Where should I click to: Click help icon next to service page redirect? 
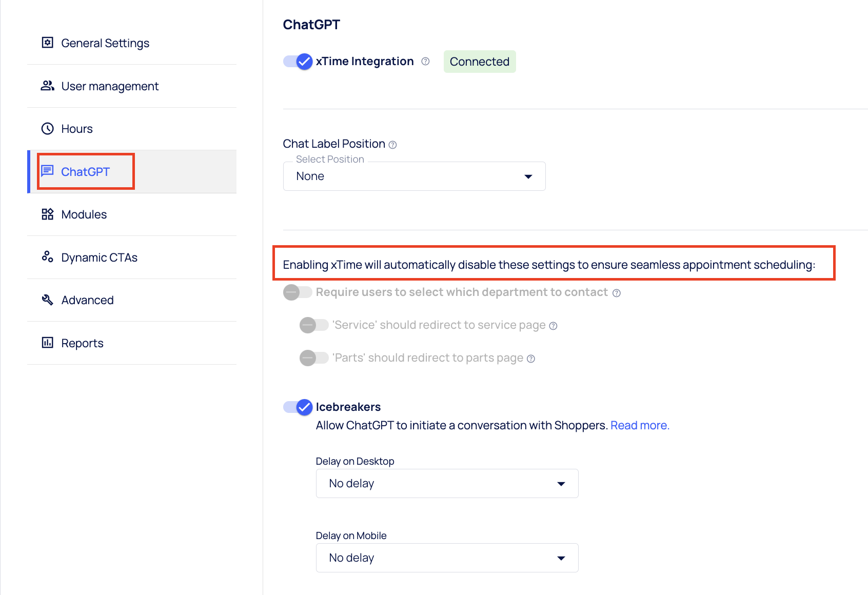click(x=553, y=326)
